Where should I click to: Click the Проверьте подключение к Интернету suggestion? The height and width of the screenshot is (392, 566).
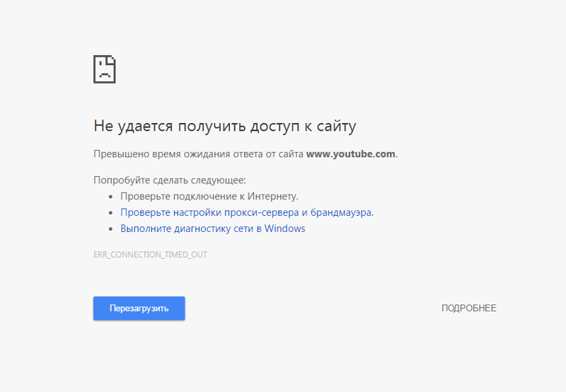coord(209,196)
